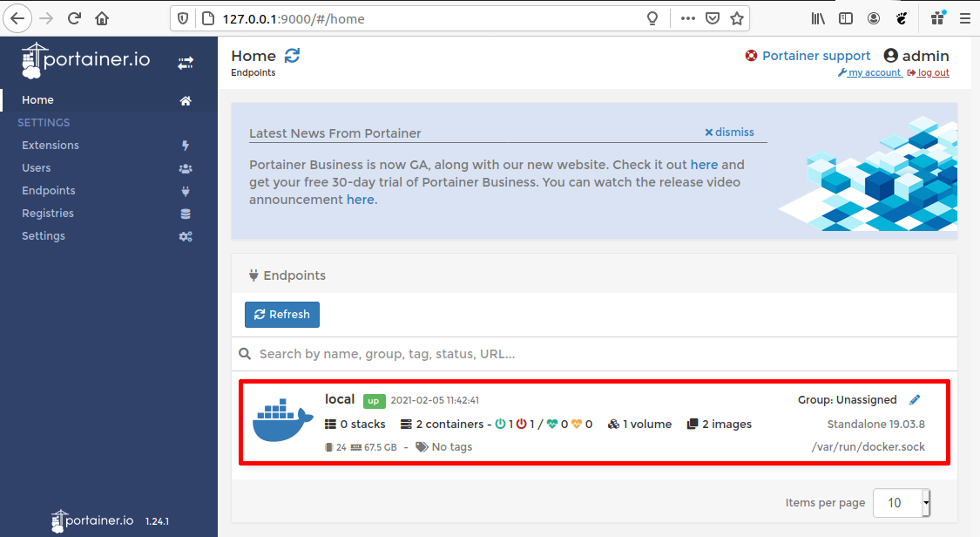This screenshot has height=537, width=980.
Task: Click '2 images' in local endpoint
Action: pyautogui.click(x=720, y=424)
